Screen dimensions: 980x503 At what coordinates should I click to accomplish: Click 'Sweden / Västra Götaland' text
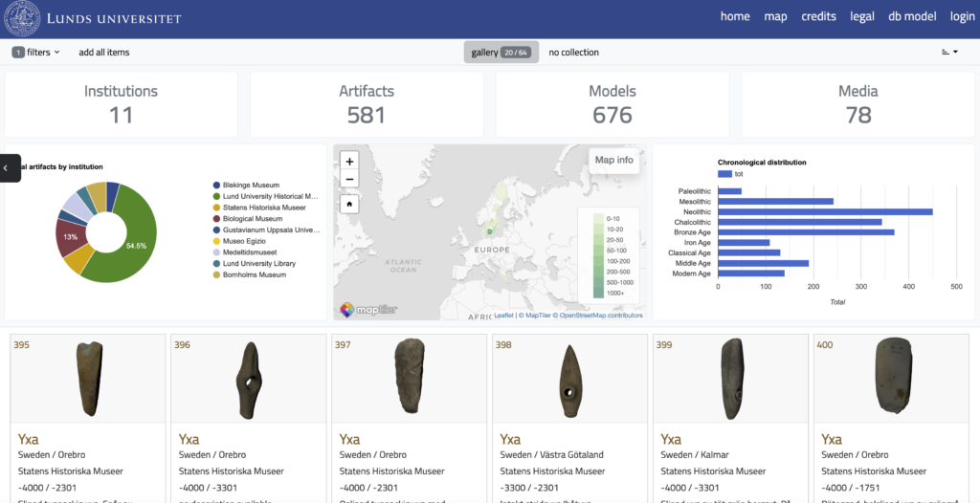tap(552, 455)
